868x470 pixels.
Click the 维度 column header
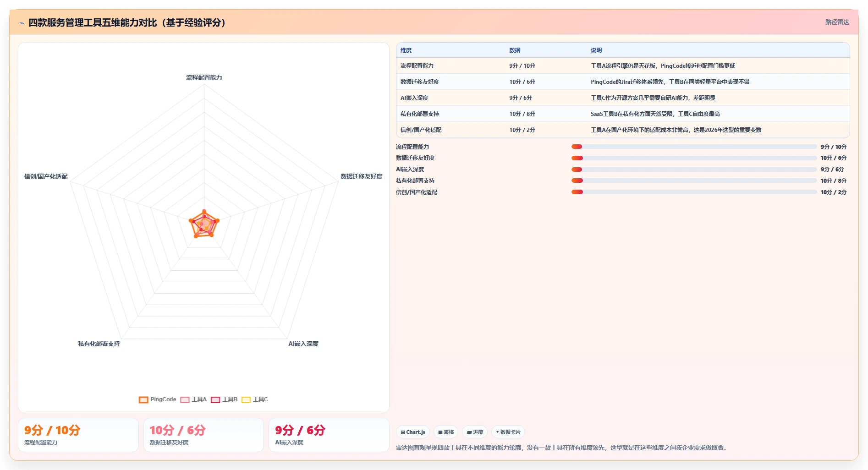tap(406, 50)
